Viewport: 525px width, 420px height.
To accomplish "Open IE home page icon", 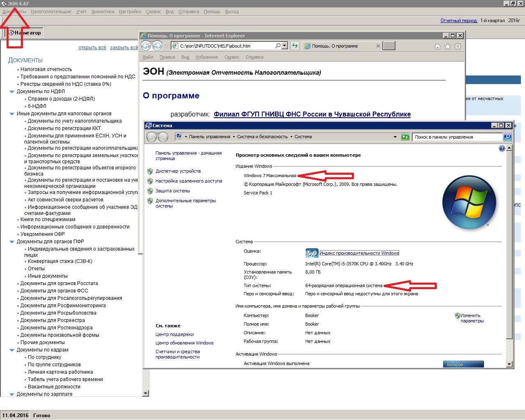I will 438,46.
